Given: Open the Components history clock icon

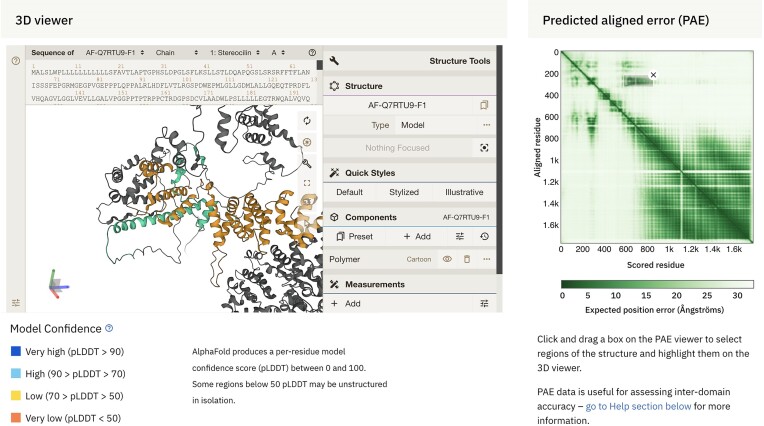Looking at the screenshot, I should pos(484,236).
